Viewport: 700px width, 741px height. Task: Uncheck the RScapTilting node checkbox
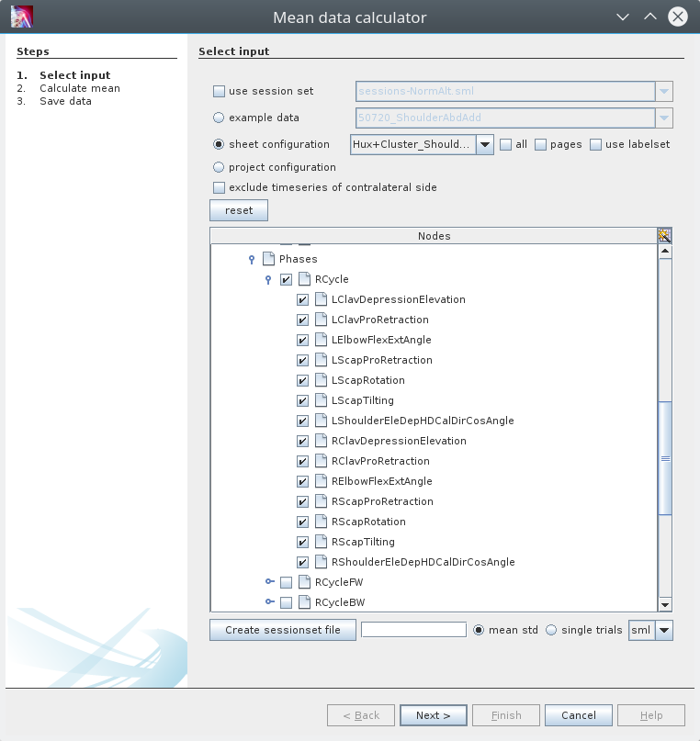click(x=302, y=542)
